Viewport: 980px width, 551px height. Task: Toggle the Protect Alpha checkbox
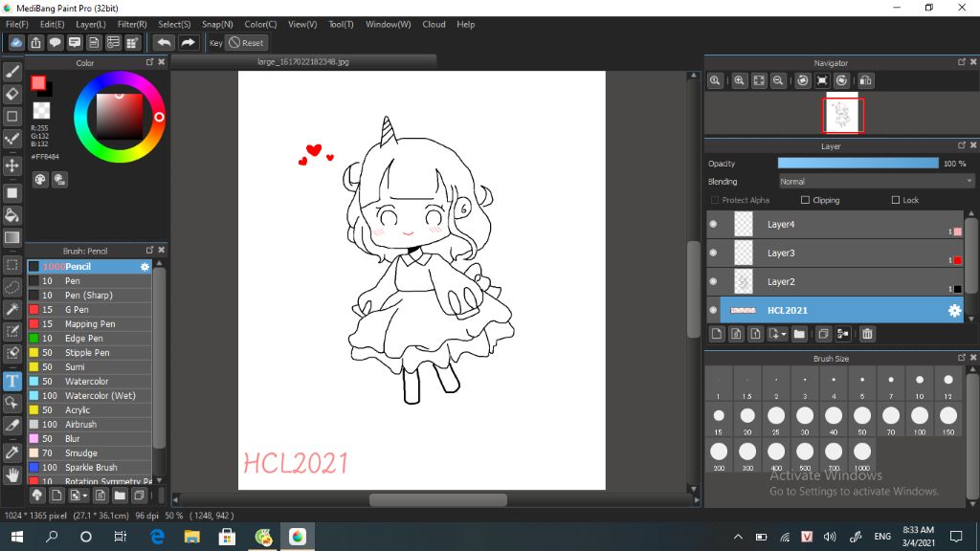715,200
